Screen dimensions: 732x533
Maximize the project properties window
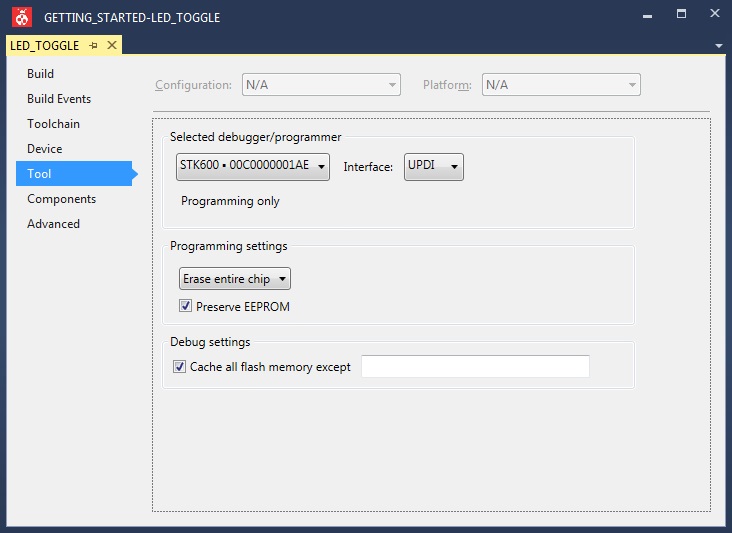681,15
